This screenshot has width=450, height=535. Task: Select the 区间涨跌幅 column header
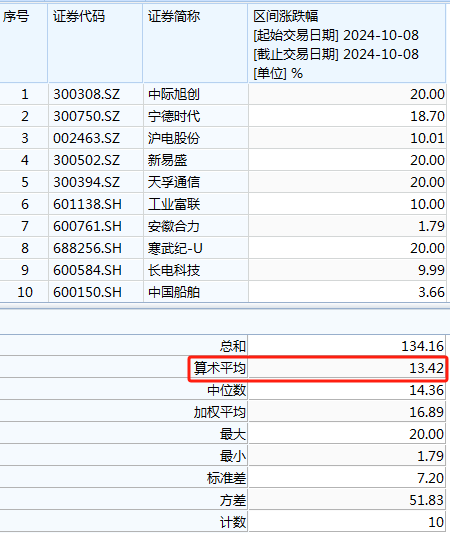tap(286, 16)
